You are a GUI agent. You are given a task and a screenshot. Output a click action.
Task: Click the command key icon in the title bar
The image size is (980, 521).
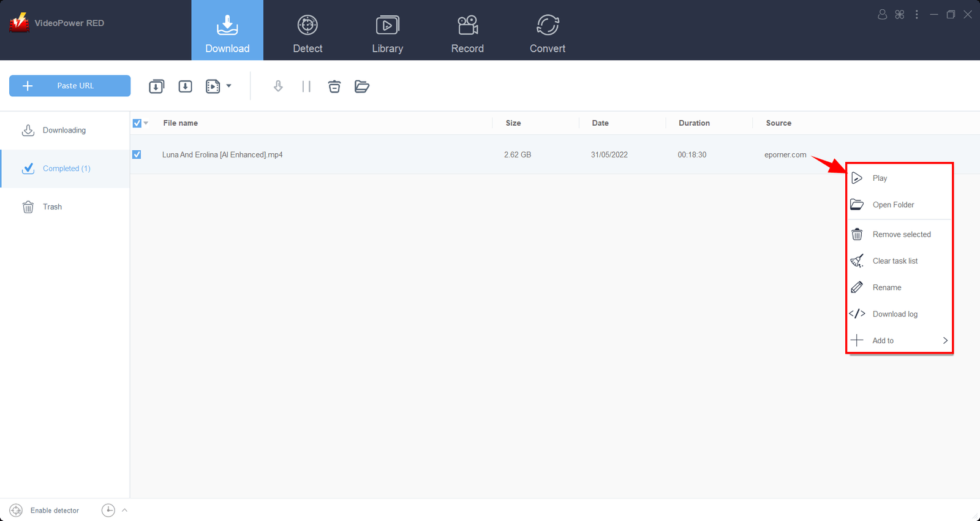(x=900, y=14)
